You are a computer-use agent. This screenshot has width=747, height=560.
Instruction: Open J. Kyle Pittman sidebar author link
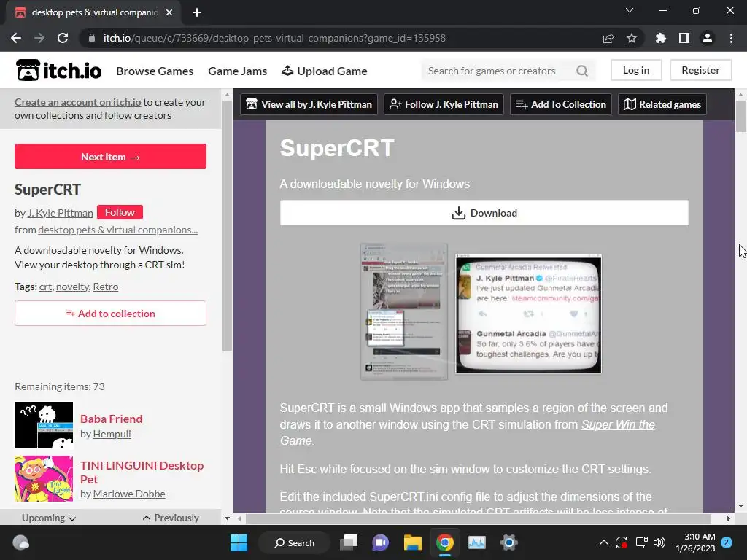coord(60,213)
